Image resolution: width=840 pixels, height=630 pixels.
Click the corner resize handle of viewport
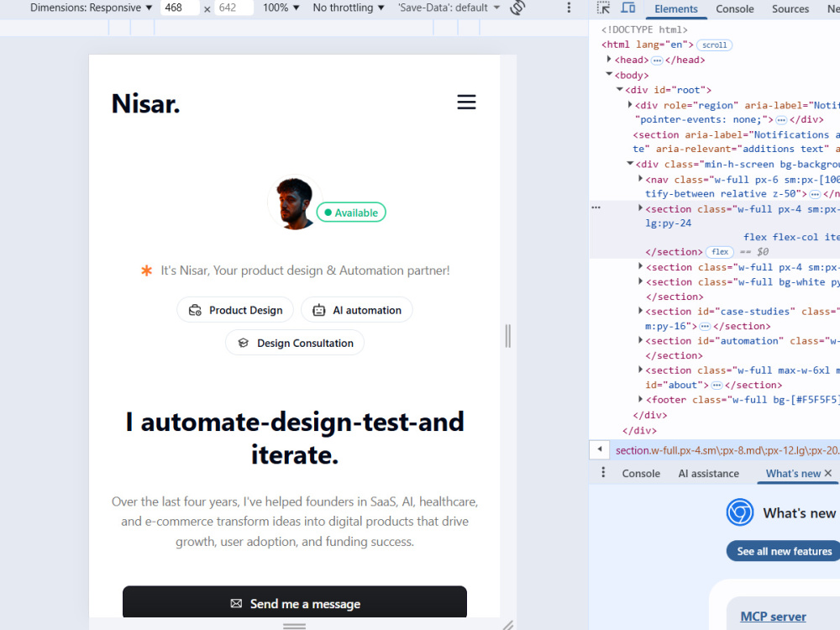(x=508, y=625)
